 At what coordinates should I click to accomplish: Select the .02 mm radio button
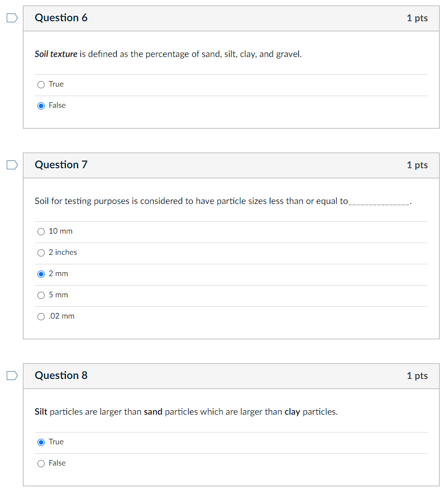pyautogui.click(x=41, y=316)
